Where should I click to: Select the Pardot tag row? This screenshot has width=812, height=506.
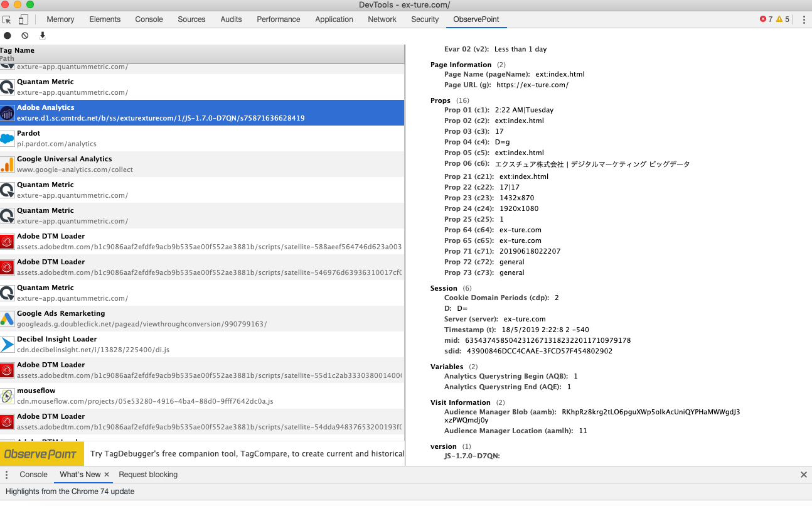pyautogui.click(x=202, y=139)
